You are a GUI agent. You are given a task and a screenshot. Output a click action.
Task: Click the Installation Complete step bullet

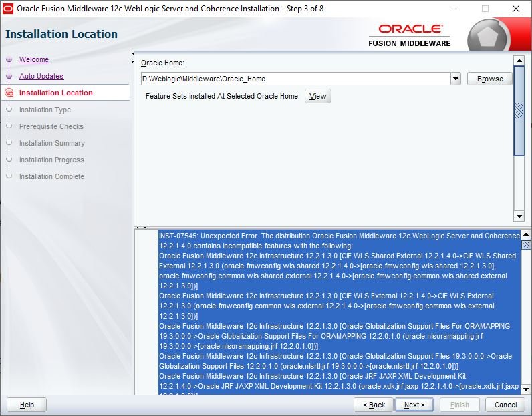point(9,176)
